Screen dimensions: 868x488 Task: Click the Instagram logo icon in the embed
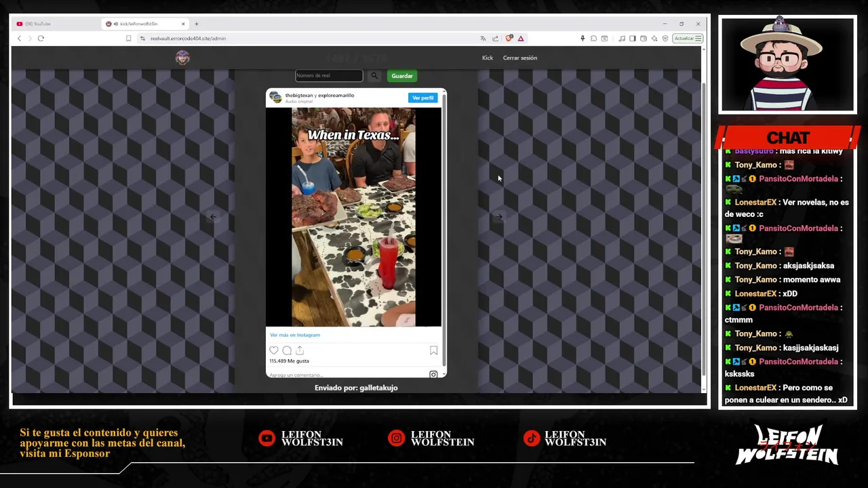pyautogui.click(x=433, y=374)
